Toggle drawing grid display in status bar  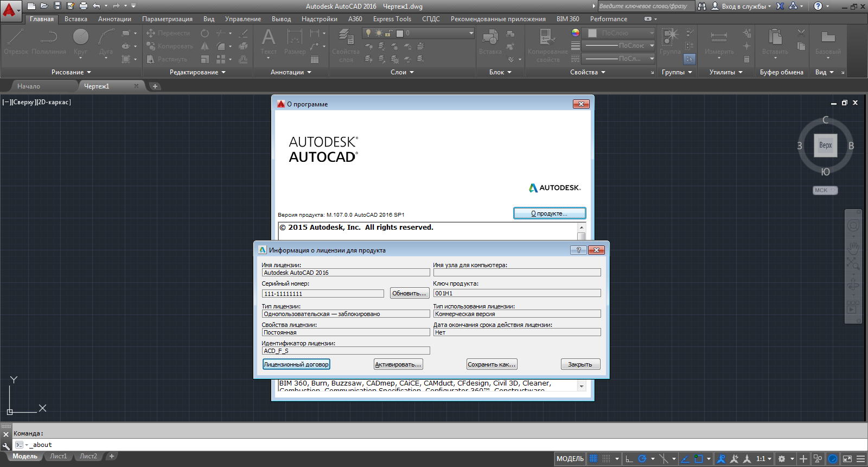(x=593, y=459)
